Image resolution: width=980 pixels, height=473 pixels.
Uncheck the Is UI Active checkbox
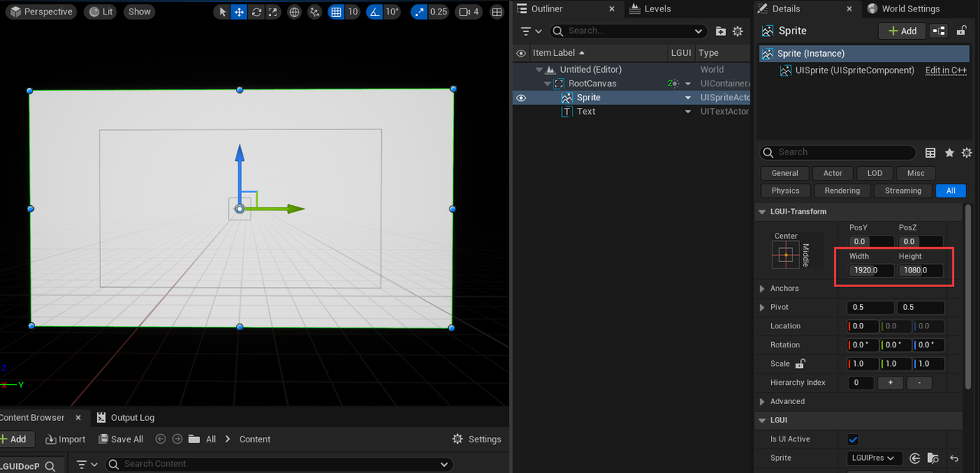(x=853, y=439)
